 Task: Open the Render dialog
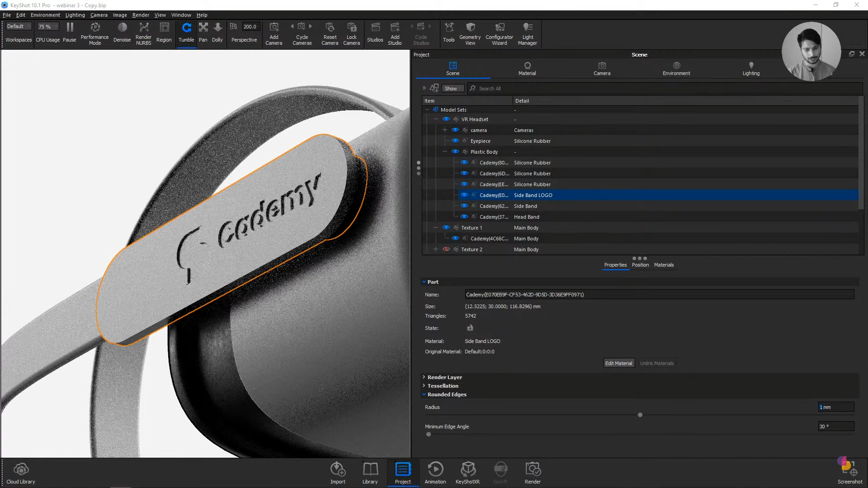[x=533, y=473]
